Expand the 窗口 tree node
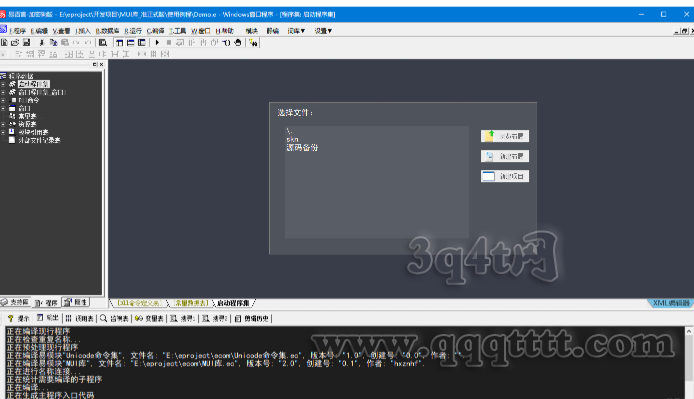The height and width of the screenshot is (399, 694). point(3,108)
